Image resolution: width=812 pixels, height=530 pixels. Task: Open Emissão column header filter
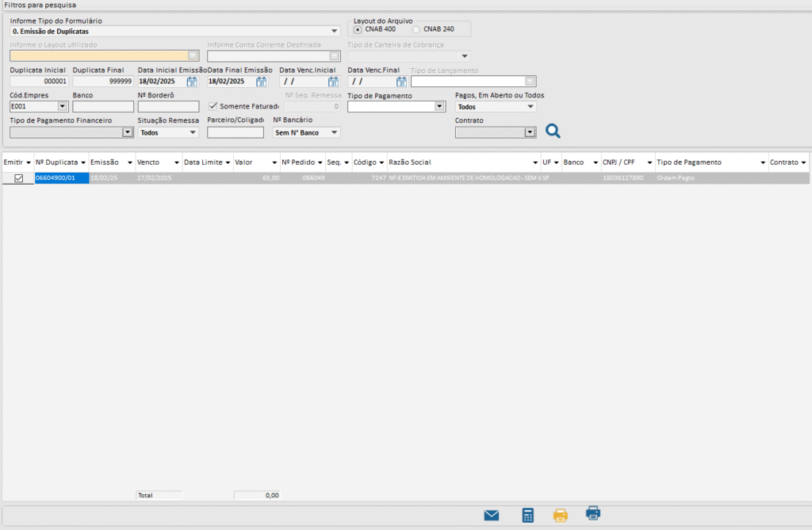point(130,162)
